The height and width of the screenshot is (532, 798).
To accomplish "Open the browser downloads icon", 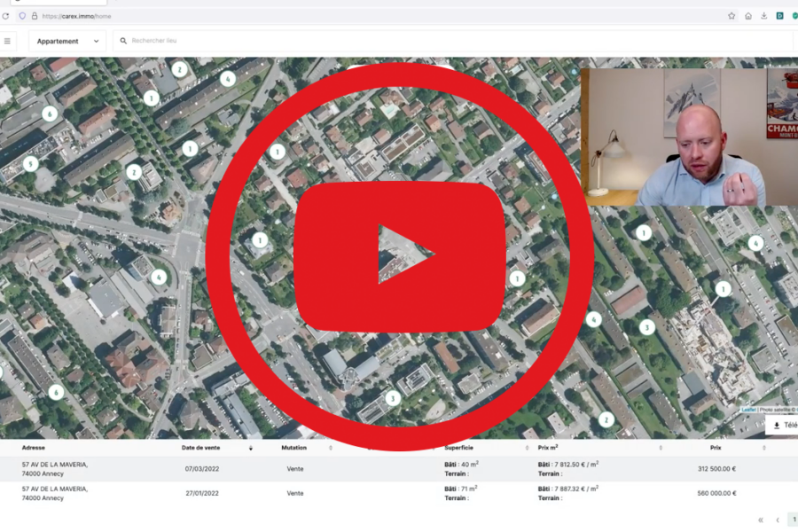I will pos(763,16).
